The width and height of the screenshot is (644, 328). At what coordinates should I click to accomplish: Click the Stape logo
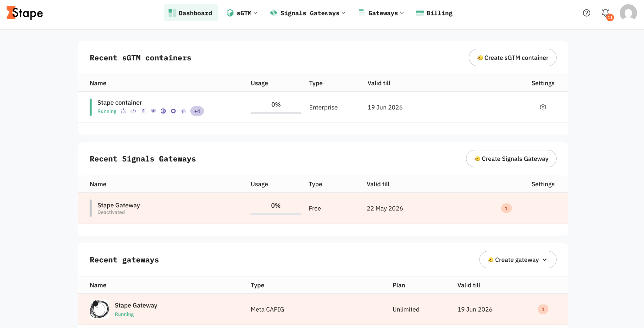pyautogui.click(x=25, y=13)
